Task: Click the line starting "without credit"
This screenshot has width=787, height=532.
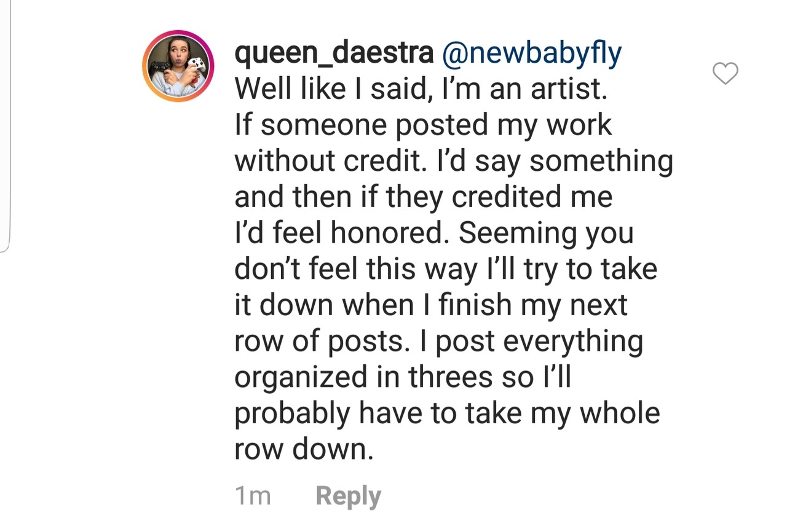Action: click(x=453, y=161)
